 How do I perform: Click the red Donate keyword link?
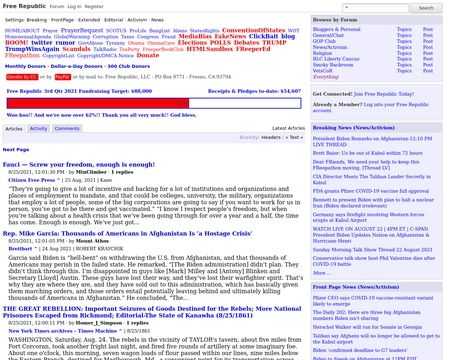148,55
